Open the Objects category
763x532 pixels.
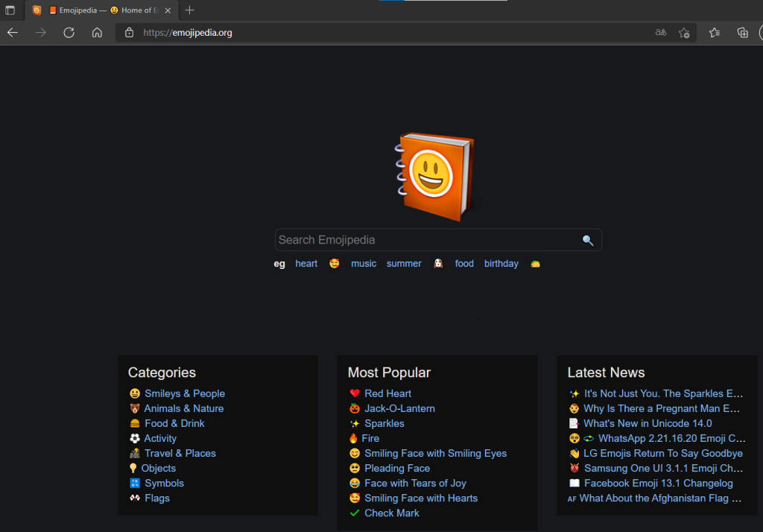tap(158, 468)
